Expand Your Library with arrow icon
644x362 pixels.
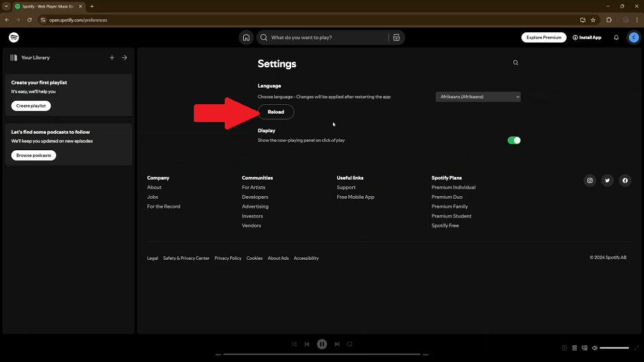(125, 58)
